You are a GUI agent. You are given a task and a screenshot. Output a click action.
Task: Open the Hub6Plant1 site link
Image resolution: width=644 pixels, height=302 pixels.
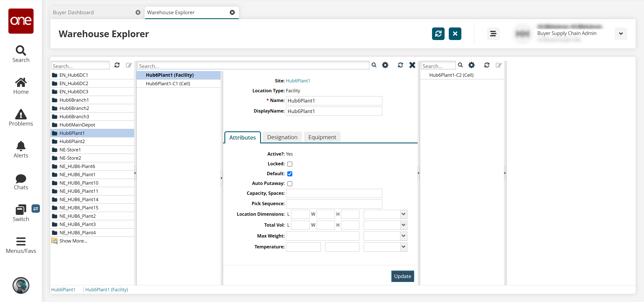coord(298,81)
